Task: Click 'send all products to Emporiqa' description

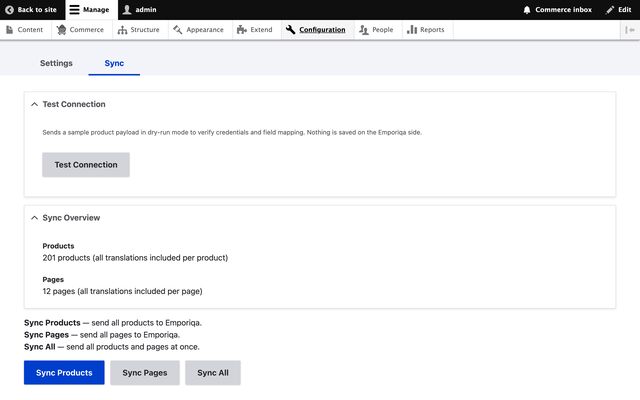Action: click(x=147, y=323)
